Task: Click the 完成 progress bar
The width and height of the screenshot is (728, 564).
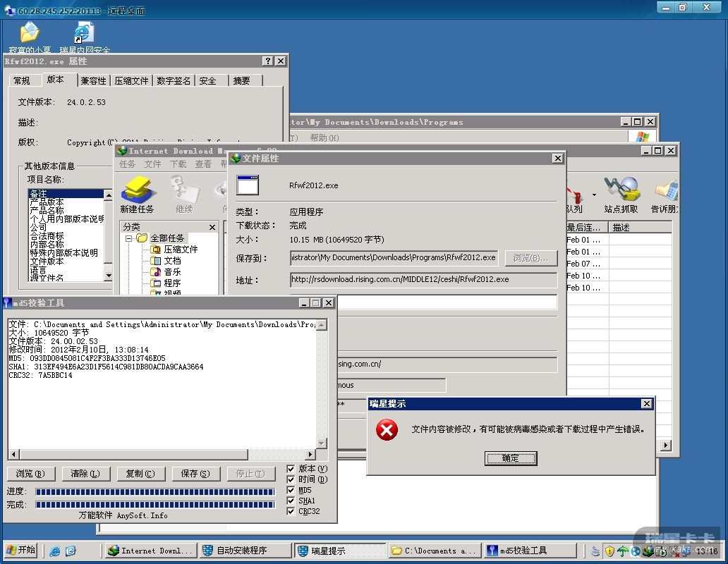Action: [x=155, y=505]
